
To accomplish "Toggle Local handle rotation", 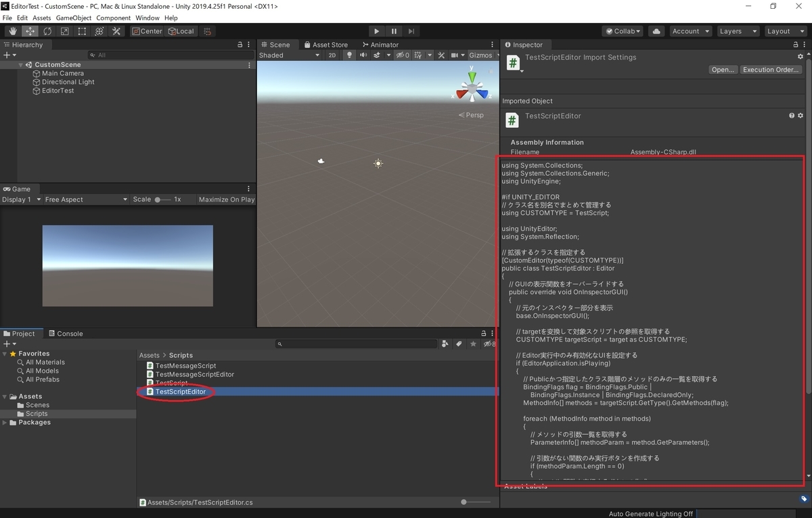I will tap(181, 31).
